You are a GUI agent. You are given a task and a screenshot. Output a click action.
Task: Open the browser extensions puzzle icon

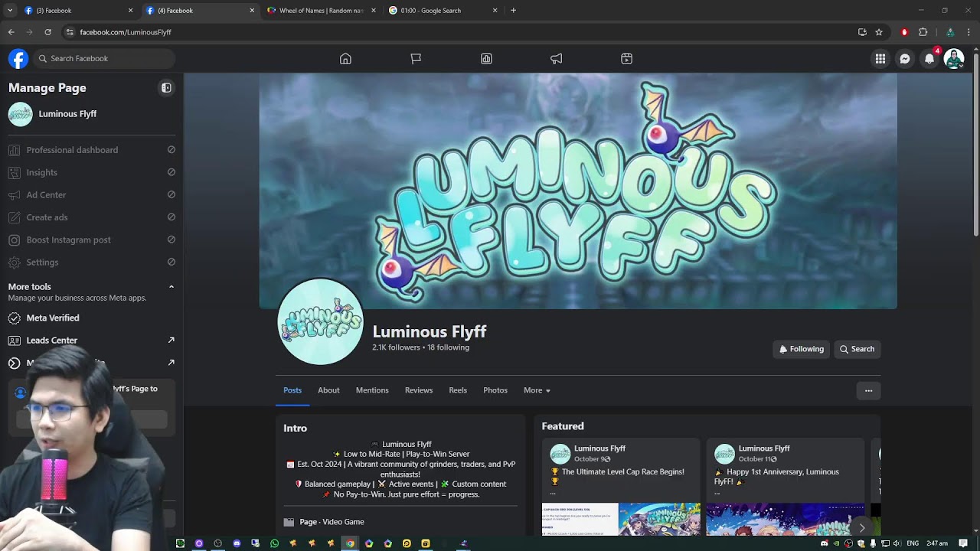coord(923,32)
